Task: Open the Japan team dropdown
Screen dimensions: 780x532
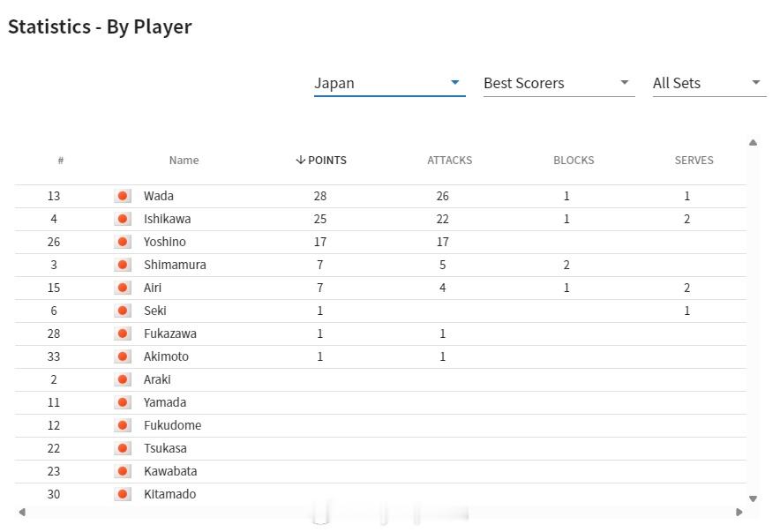Action: pyautogui.click(x=389, y=83)
